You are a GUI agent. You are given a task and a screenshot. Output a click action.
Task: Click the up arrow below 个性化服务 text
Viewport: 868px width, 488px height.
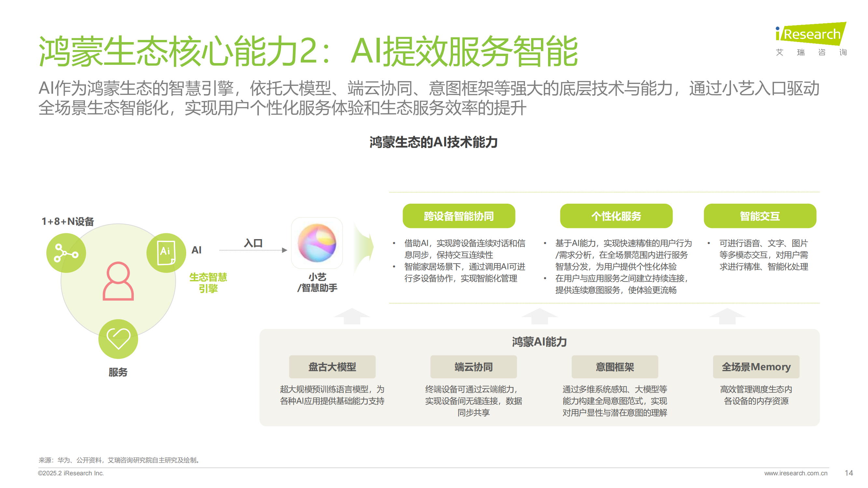(540, 316)
